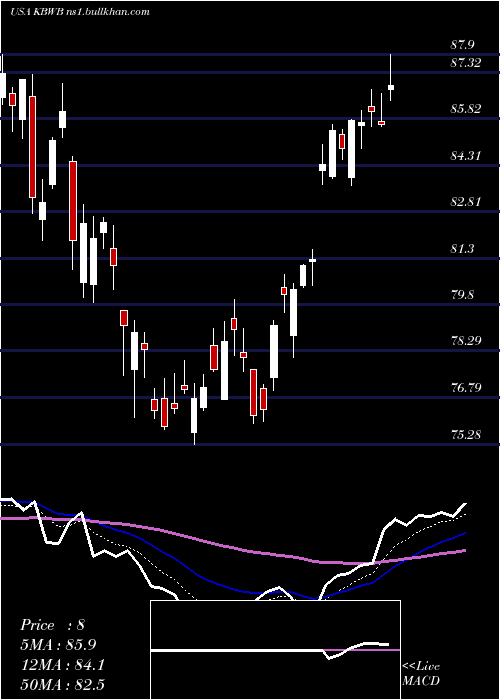
Task: Click the 81.3 price level label
Action: coord(463,249)
